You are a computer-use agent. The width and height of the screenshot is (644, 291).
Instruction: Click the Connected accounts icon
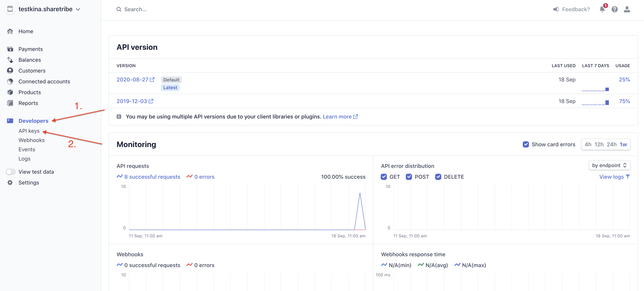[10, 81]
